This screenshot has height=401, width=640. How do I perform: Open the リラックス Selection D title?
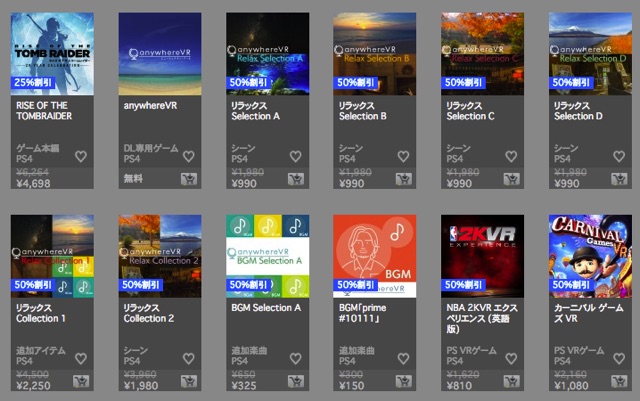pos(578,111)
